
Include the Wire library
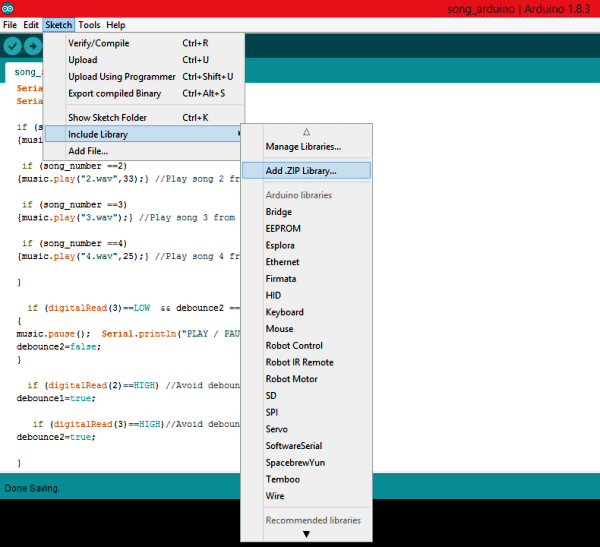(x=306, y=496)
